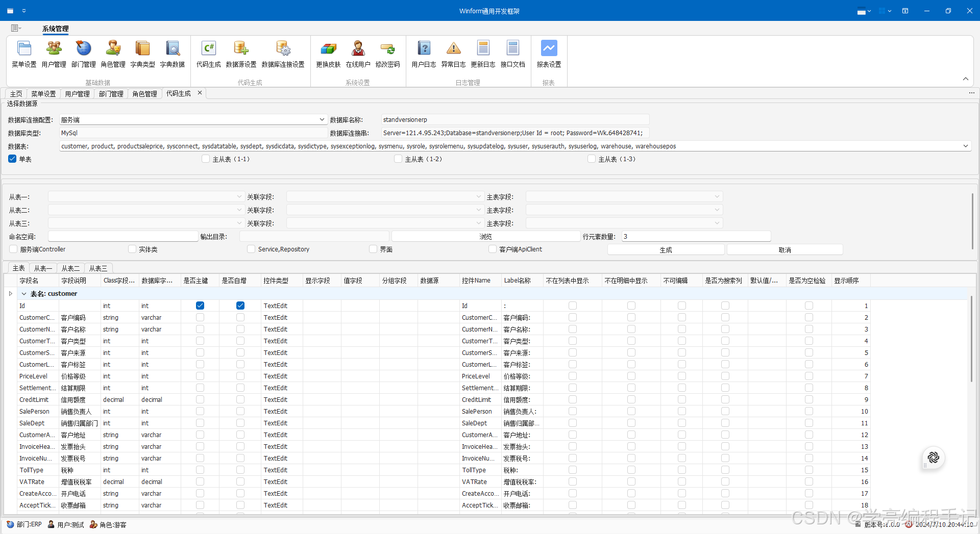Select the 用户管理 icon

pyautogui.click(x=54, y=54)
